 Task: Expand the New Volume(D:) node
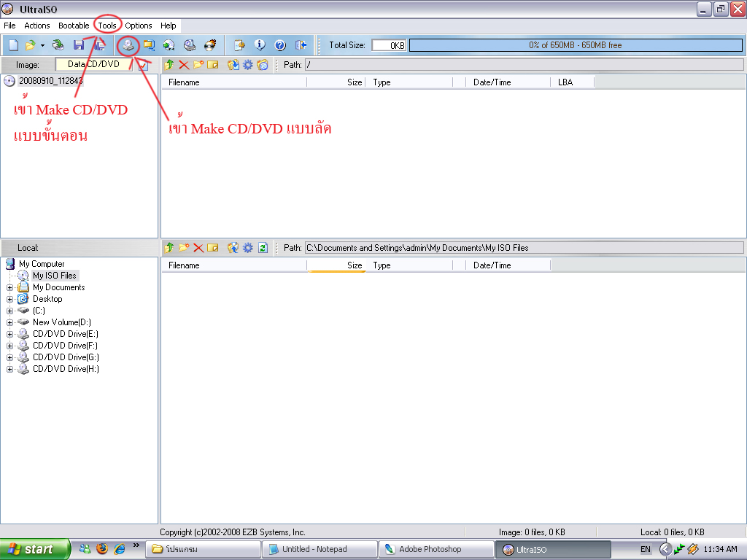(x=9, y=323)
